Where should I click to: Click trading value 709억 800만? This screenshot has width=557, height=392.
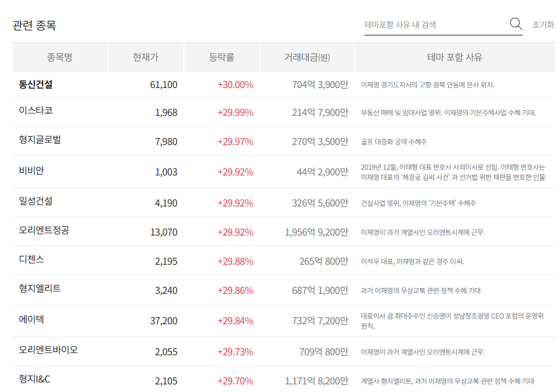pos(324,352)
